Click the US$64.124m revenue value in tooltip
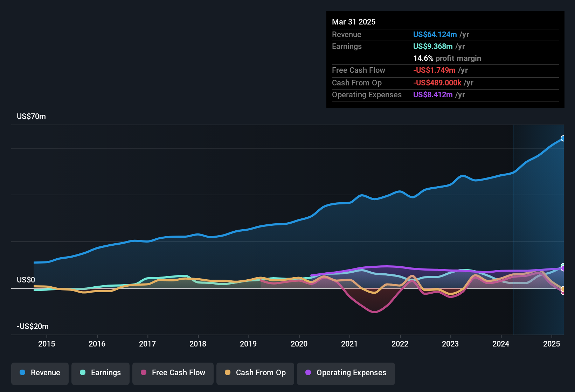 tap(435, 35)
